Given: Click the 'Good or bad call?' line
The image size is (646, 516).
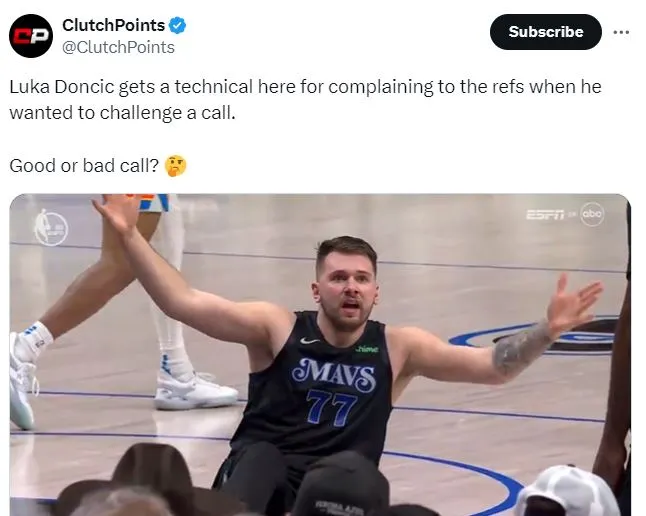Looking at the screenshot, I should pos(84,166).
